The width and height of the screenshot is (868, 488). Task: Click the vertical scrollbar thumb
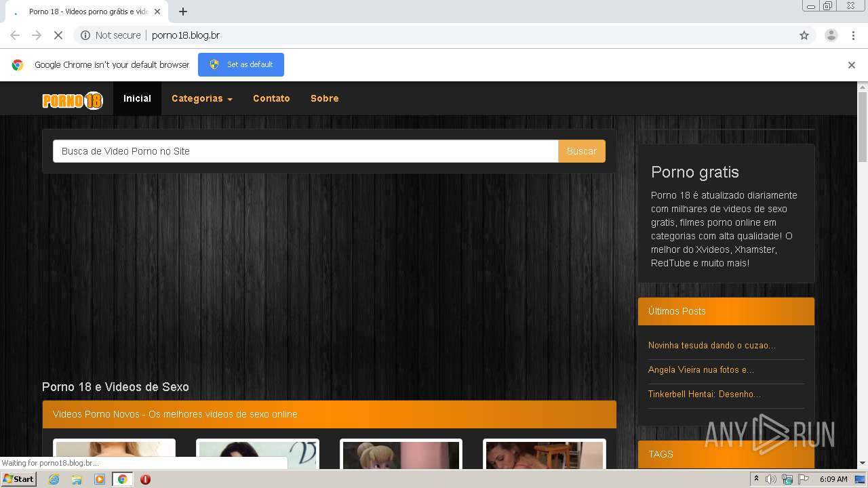pos(863,127)
